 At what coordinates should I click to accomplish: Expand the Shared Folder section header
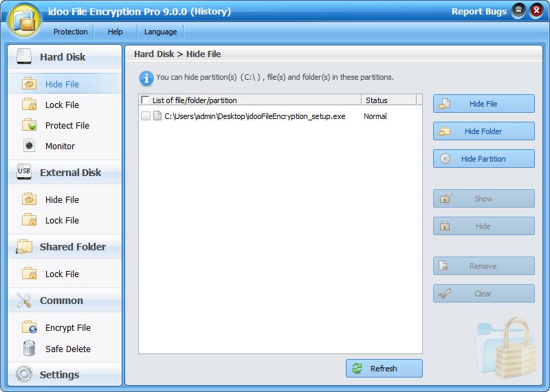pyautogui.click(x=65, y=247)
